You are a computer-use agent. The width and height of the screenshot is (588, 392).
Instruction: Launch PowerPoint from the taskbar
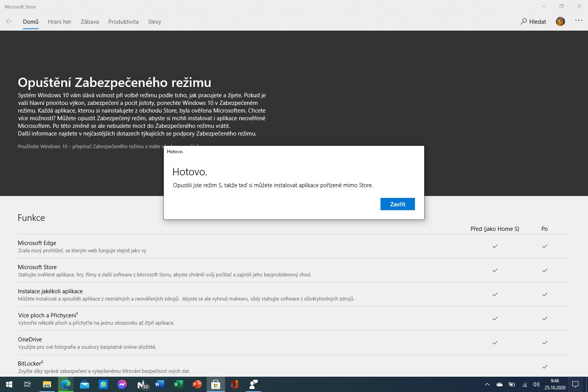coord(197,384)
